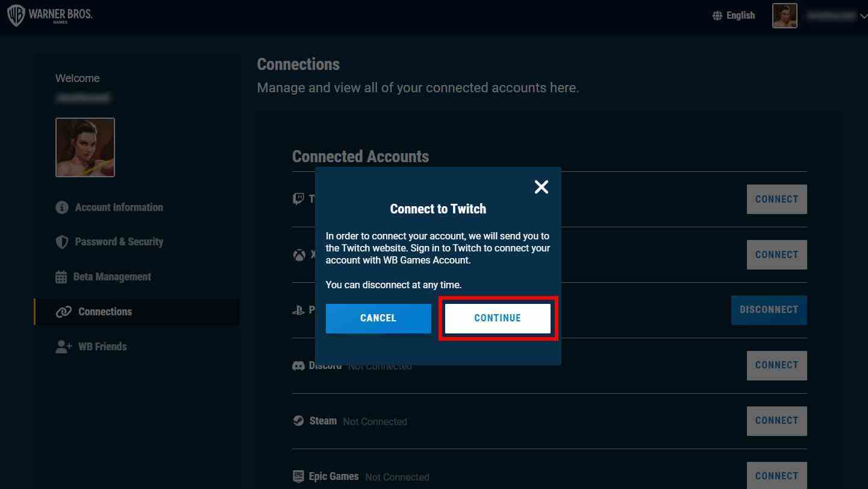This screenshot has width=868, height=489.
Task: Click Connect button for Discord
Action: pyautogui.click(x=776, y=365)
